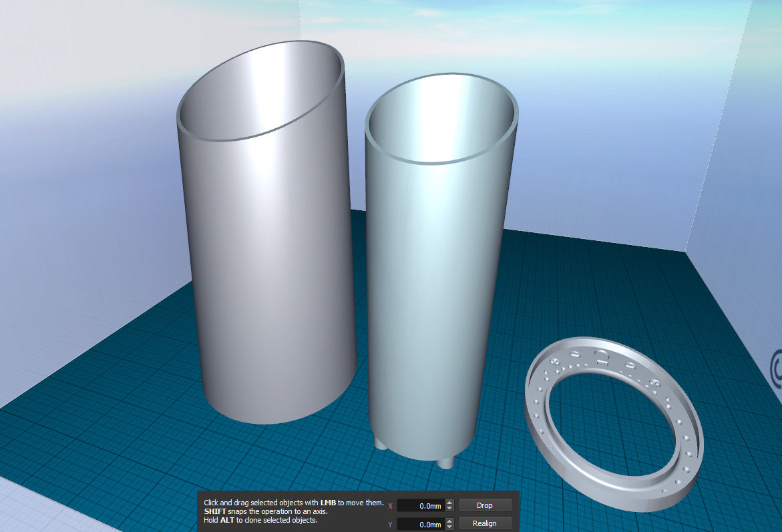Focus the Y offset input field
Viewport: 782px width, 532px height.
pyautogui.click(x=421, y=525)
